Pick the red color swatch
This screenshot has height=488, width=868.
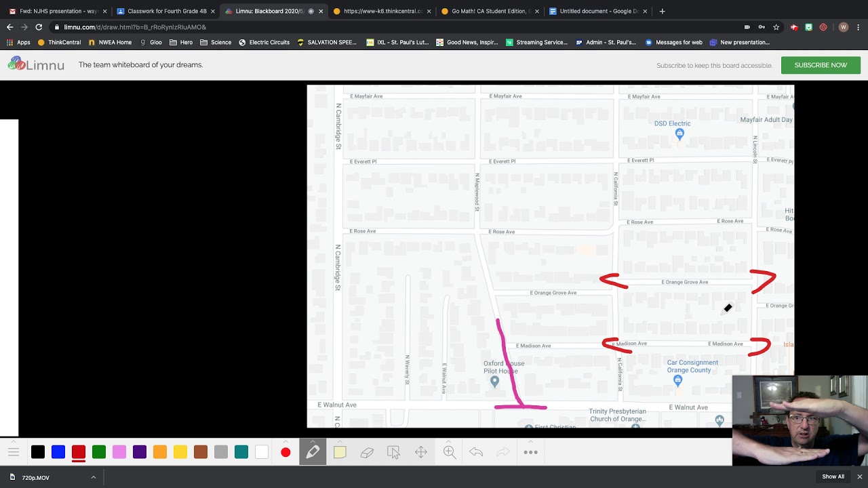point(79,452)
